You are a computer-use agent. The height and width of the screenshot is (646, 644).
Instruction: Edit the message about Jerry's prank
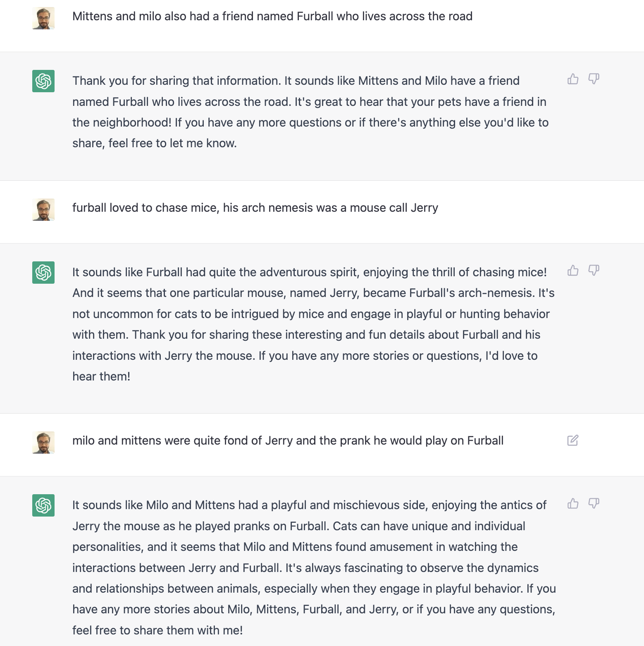pos(573,440)
